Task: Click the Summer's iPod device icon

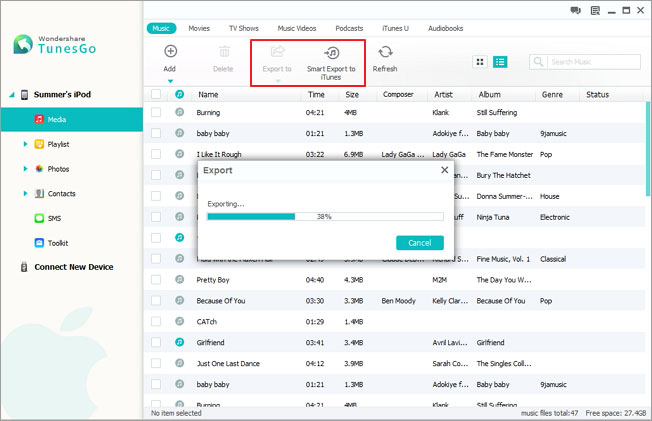Action: click(x=25, y=94)
